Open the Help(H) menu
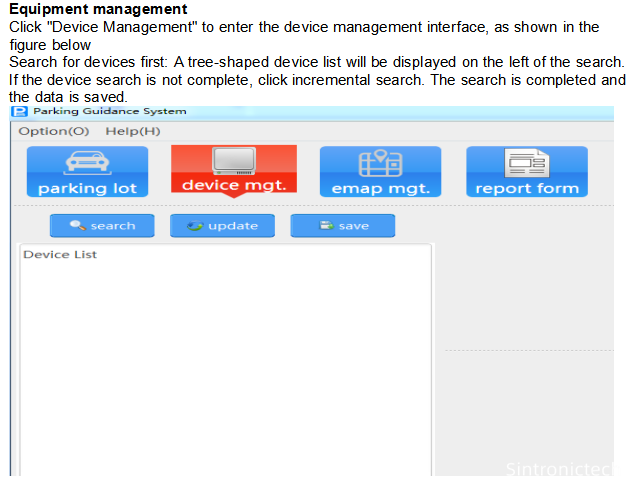Screen dimensions: 639x491 [133, 131]
